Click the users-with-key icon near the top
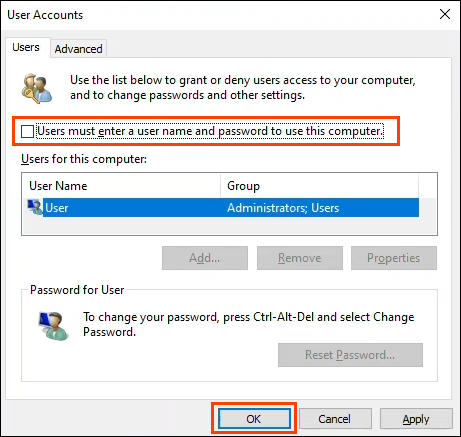Viewport: 461px width, 437px height. [x=37, y=88]
